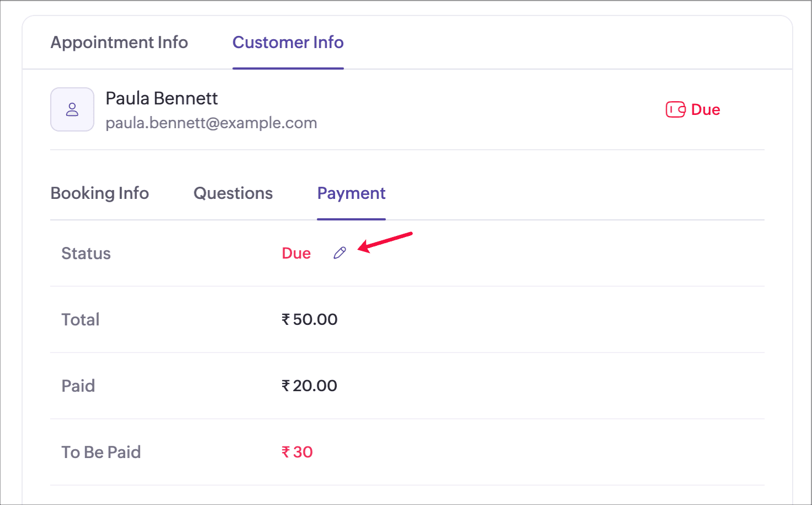The width and height of the screenshot is (812, 505).
Task: Click the Paid row label
Action: coord(78,386)
